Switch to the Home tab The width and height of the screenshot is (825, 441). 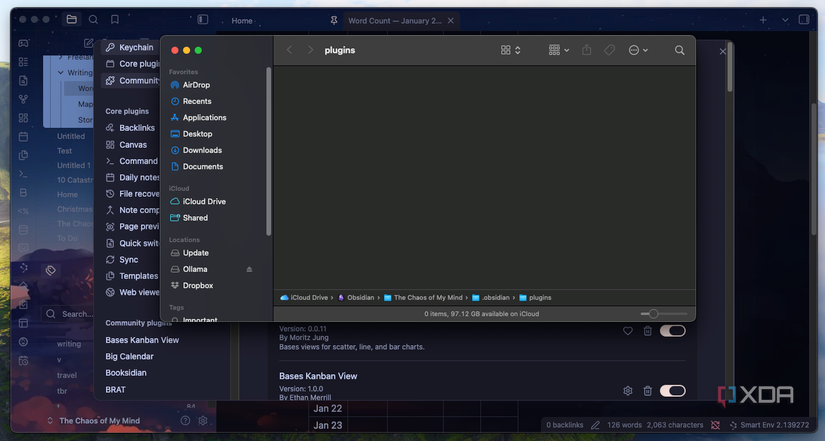pos(242,21)
